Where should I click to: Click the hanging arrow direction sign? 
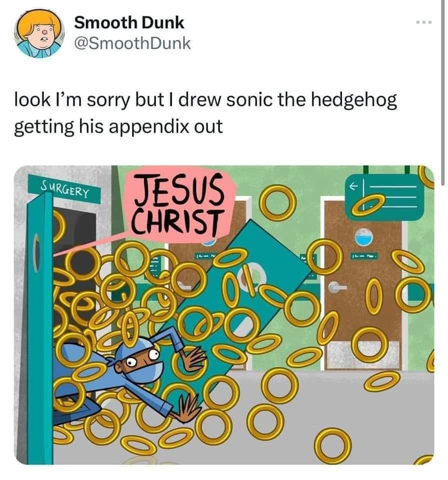pos(385,196)
